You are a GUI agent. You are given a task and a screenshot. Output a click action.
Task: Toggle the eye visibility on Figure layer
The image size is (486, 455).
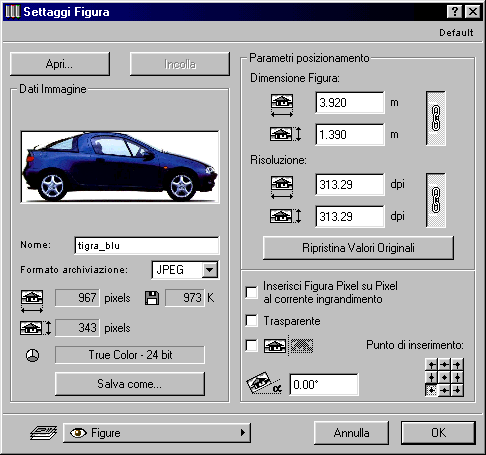78,433
